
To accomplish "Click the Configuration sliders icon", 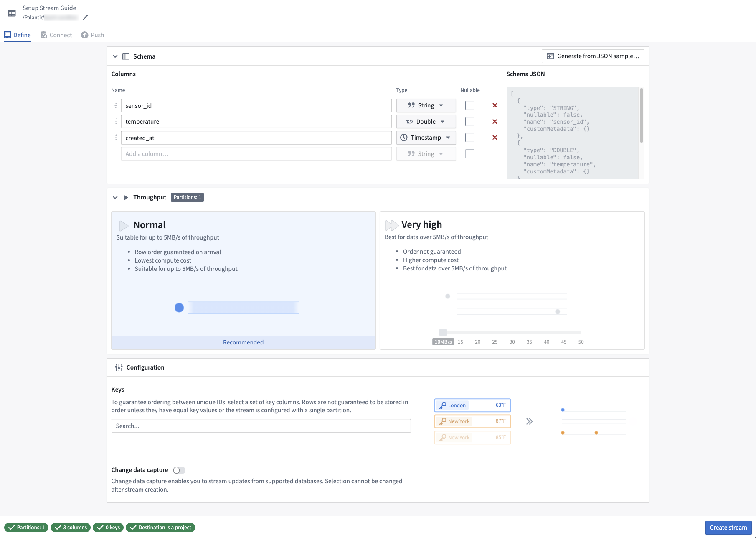I will (119, 367).
